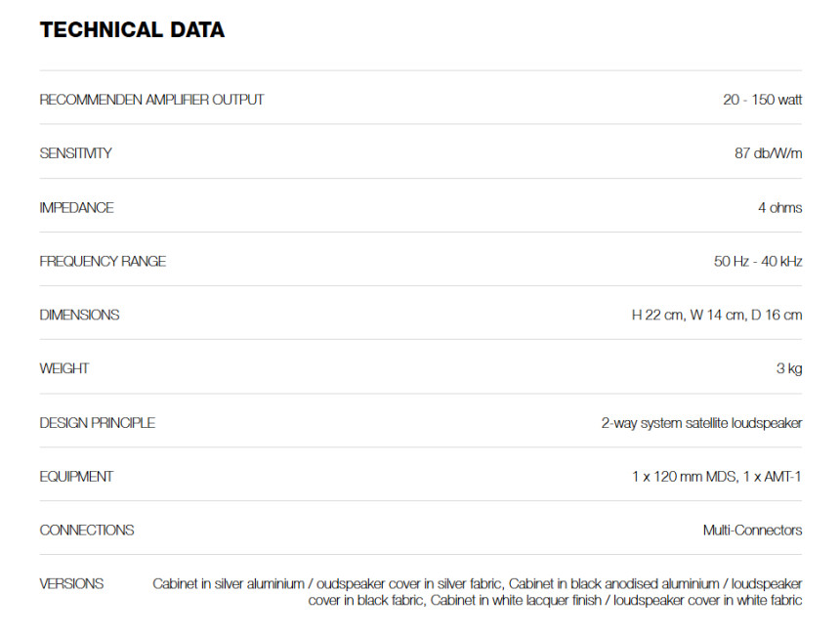The width and height of the screenshot is (840, 637).
Task: Click the Equipment label
Action: (76, 477)
